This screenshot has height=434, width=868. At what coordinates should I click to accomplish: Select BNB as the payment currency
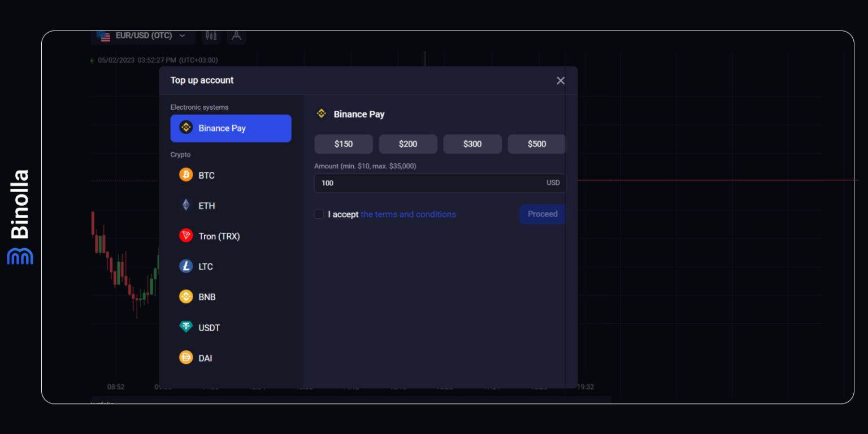(206, 297)
